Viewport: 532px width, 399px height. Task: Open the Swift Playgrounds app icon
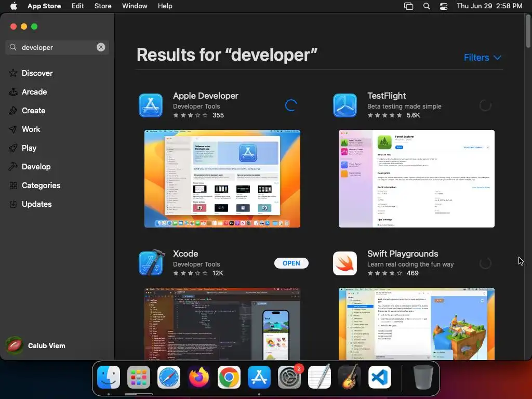point(345,263)
